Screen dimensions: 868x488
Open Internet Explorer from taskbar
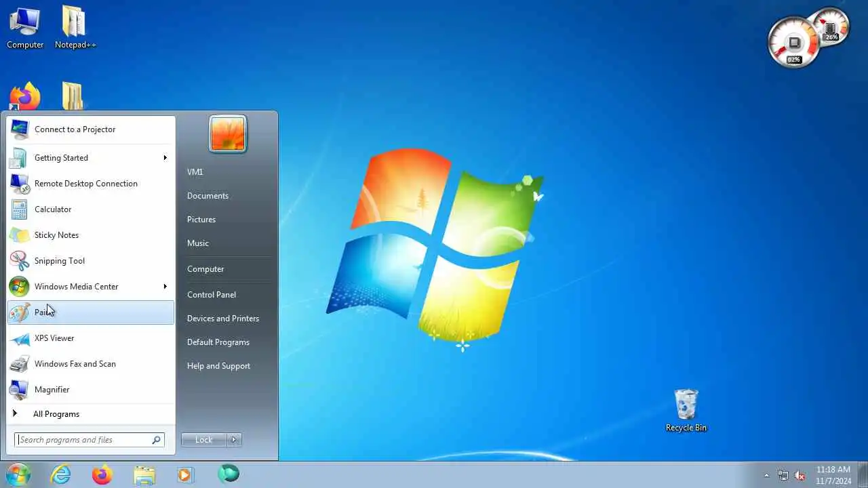click(x=61, y=475)
